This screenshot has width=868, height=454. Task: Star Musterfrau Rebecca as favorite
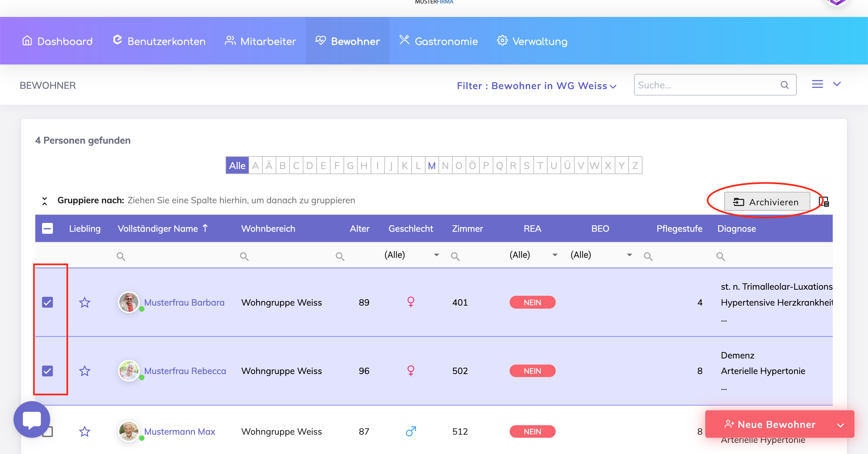tap(84, 371)
